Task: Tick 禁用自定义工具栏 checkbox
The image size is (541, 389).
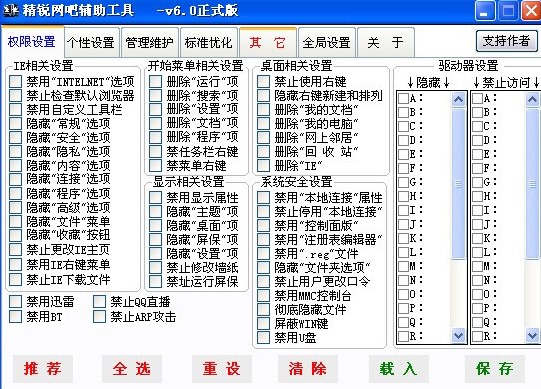Action: [x=16, y=109]
